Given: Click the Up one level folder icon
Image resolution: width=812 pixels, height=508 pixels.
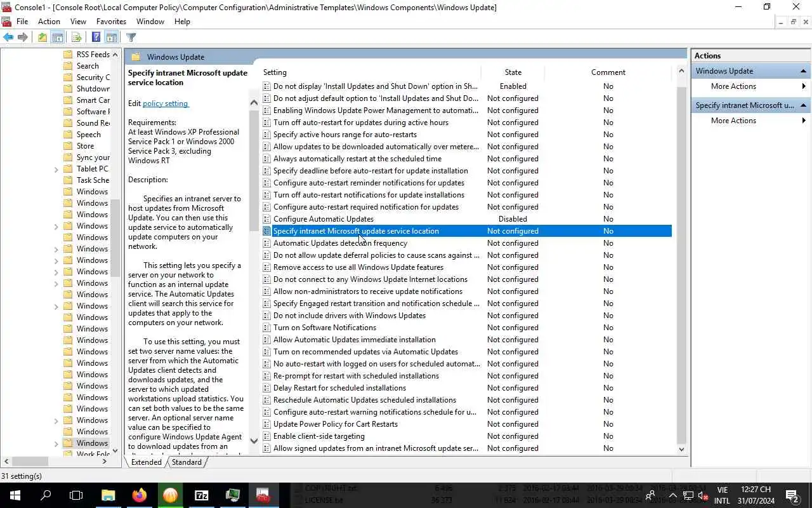Looking at the screenshot, I should click(42, 37).
